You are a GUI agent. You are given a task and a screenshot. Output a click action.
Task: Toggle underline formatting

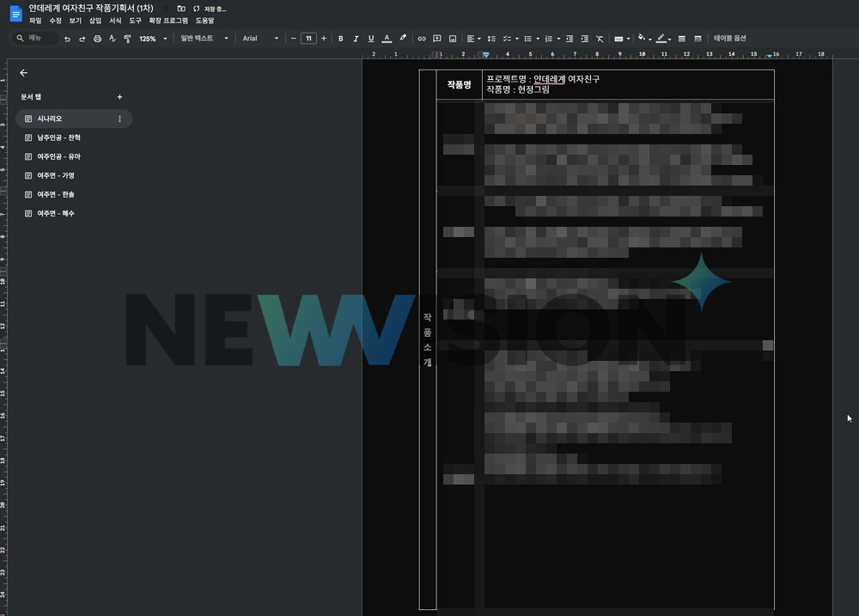[371, 39]
